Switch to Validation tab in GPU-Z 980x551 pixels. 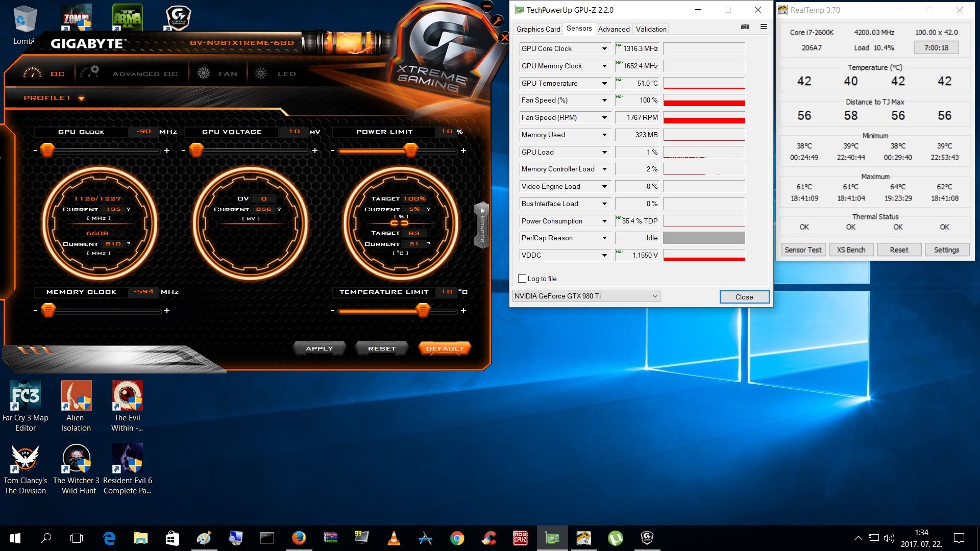pos(651,29)
